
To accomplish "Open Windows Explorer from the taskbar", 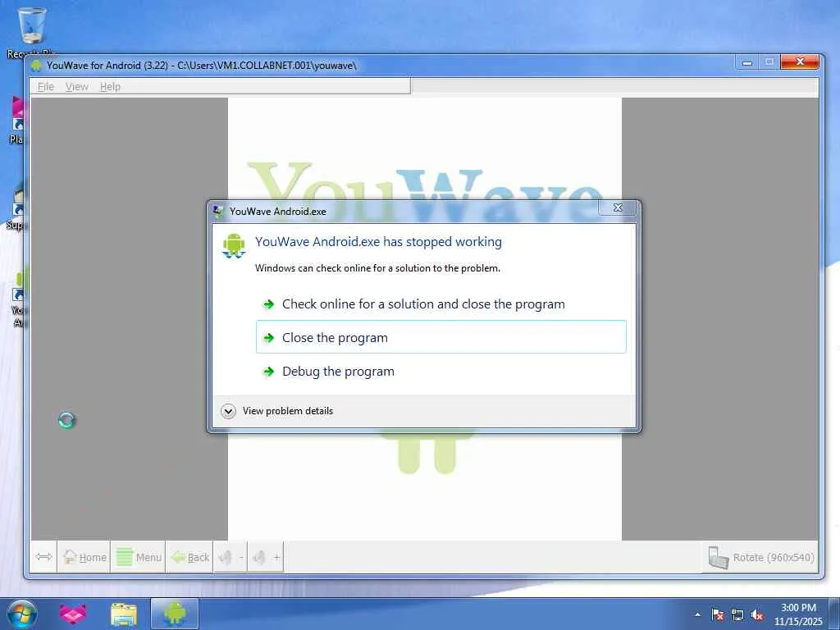I will point(123,614).
